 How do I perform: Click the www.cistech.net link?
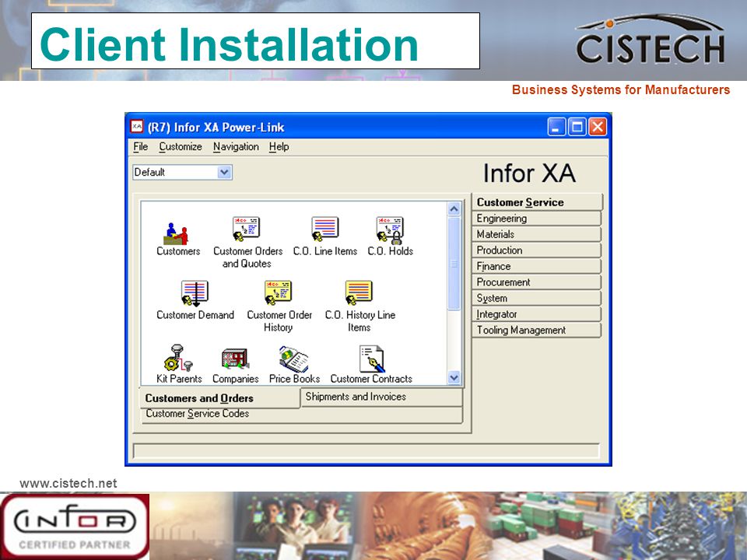[68, 483]
